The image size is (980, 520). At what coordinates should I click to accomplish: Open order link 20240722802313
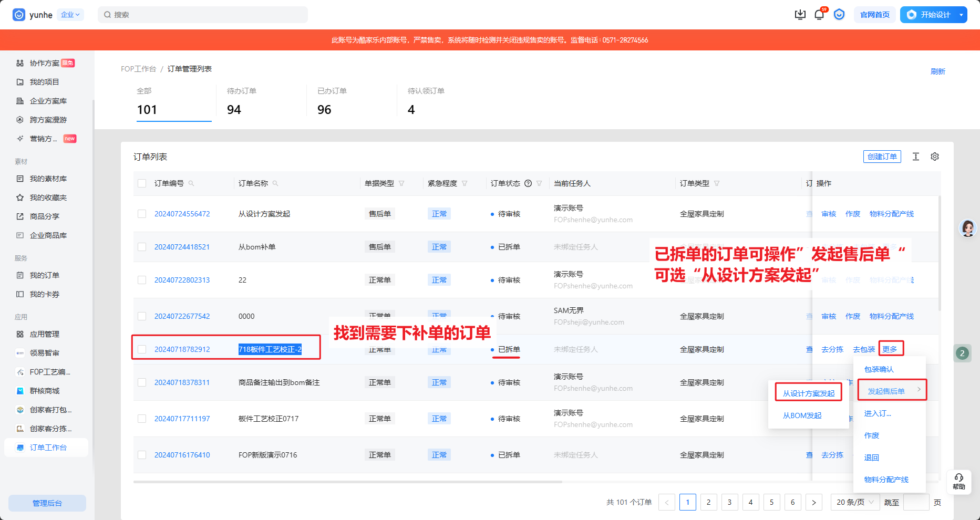tap(182, 280)
